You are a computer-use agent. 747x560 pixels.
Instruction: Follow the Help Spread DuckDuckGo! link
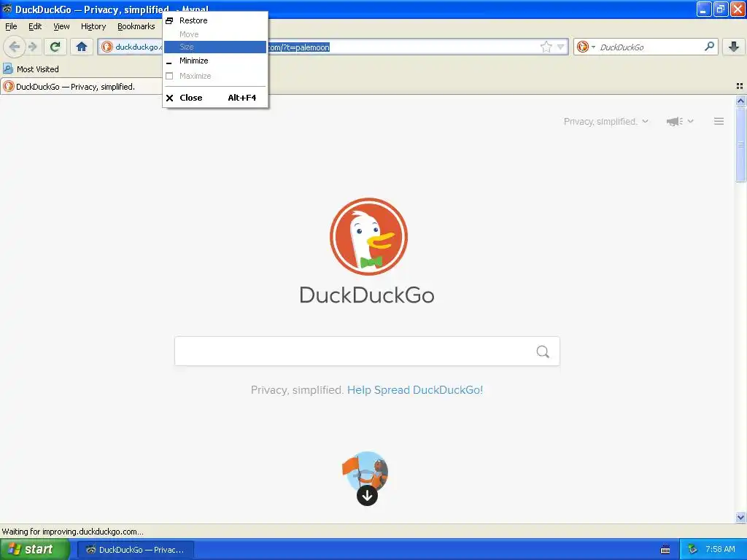pyautogui.click(x=415, y=390)
